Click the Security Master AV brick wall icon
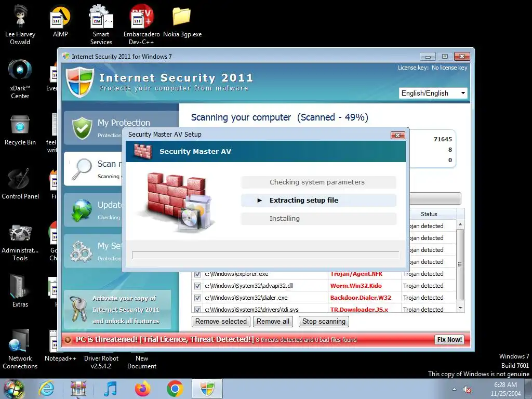 [x=142, y=151]
